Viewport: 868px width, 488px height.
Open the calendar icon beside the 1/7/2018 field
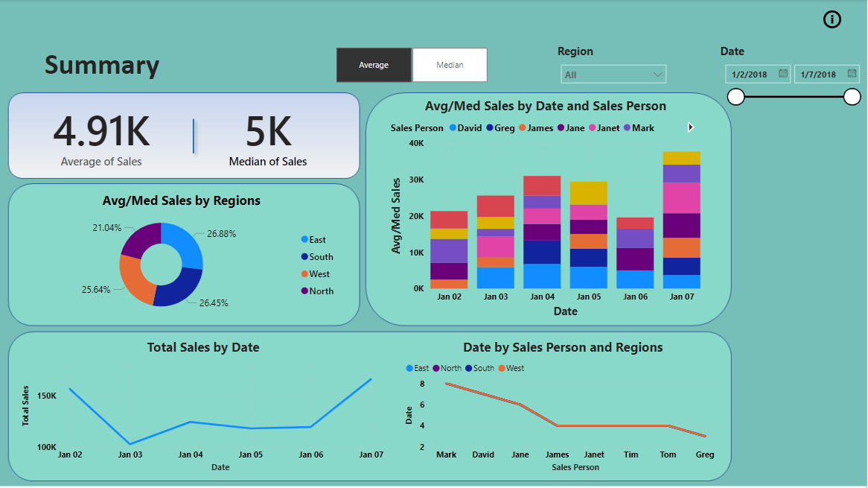click(852, 74)
